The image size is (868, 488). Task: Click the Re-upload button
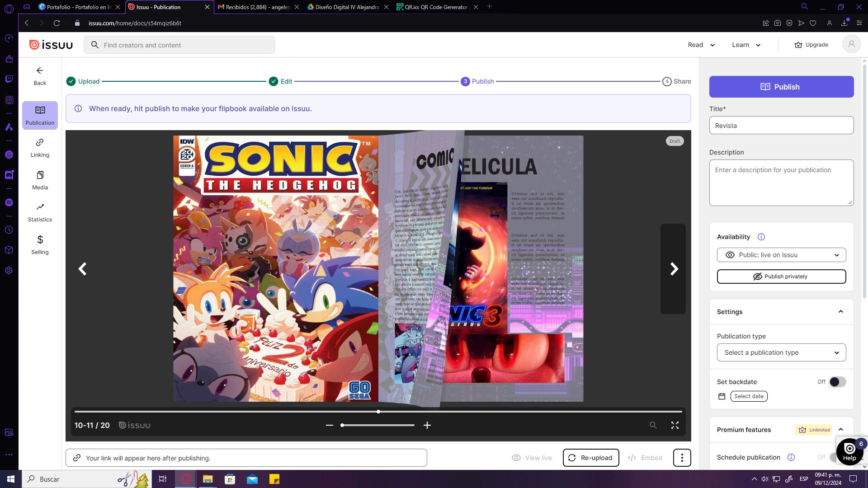[590, 458]
